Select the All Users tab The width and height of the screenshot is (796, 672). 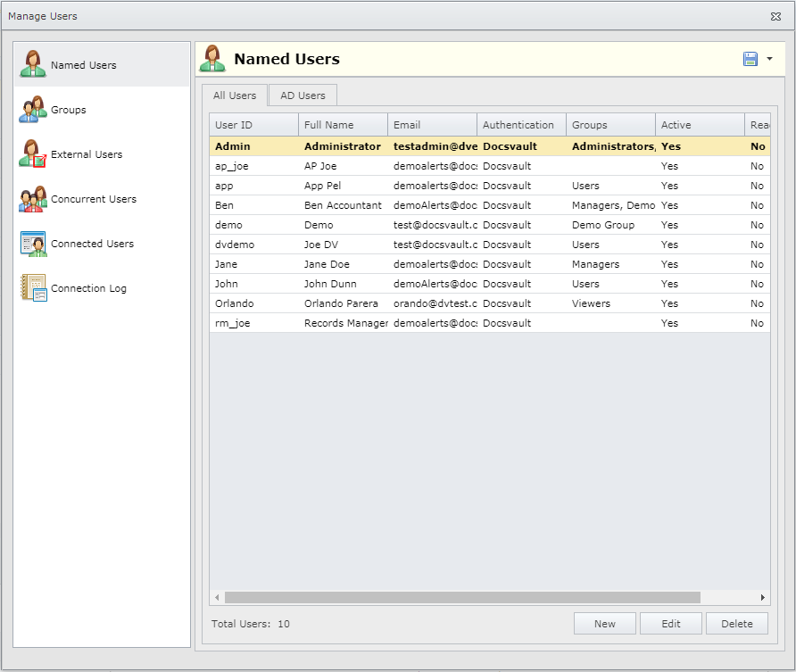coord(234,95)
